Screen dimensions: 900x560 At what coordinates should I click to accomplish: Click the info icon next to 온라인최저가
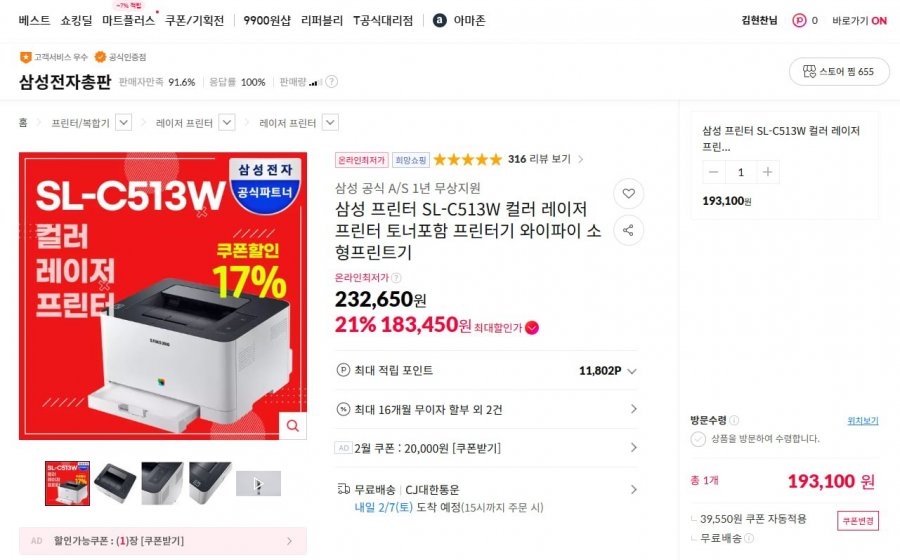[x=396, y=278]
